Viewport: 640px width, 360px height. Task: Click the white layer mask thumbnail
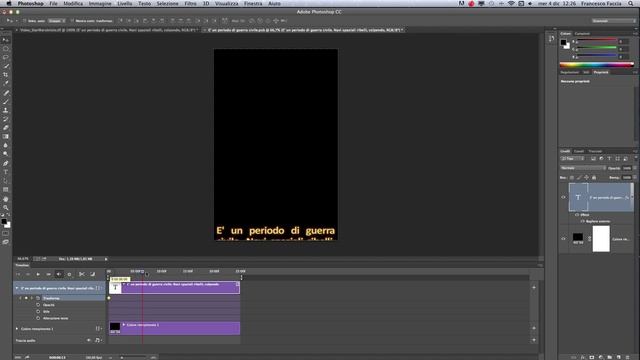point(601,239)
